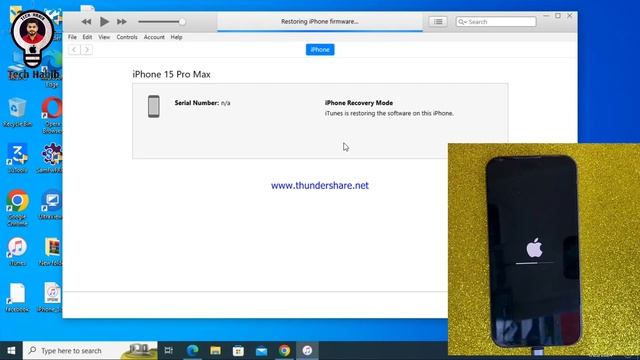
Task: Open the Facebook desktop shortcut
Action: [x=17, y=298]
